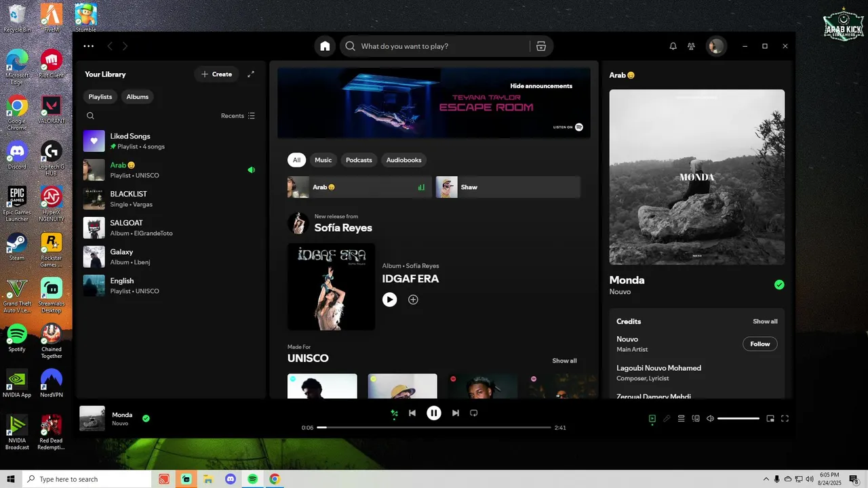This screenshot has width=868, height=488.
Task: Click the three-dot menu at top left
Action: 88,46
